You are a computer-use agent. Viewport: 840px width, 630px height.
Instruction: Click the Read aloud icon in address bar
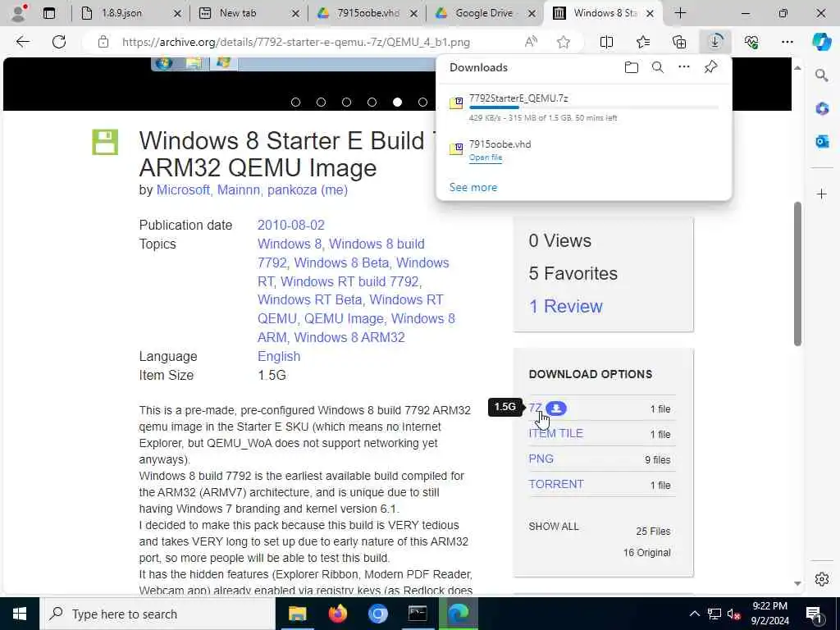pos(531,42)
